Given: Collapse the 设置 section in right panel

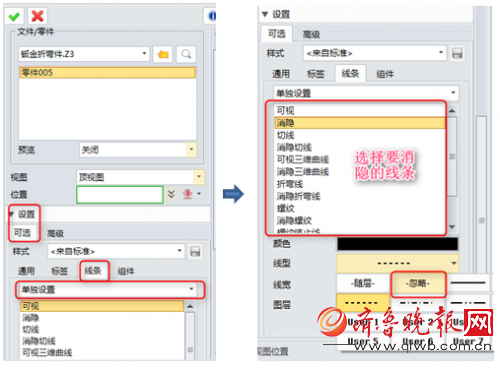Looking at the screenshot, I should click(x=265, y=14).
